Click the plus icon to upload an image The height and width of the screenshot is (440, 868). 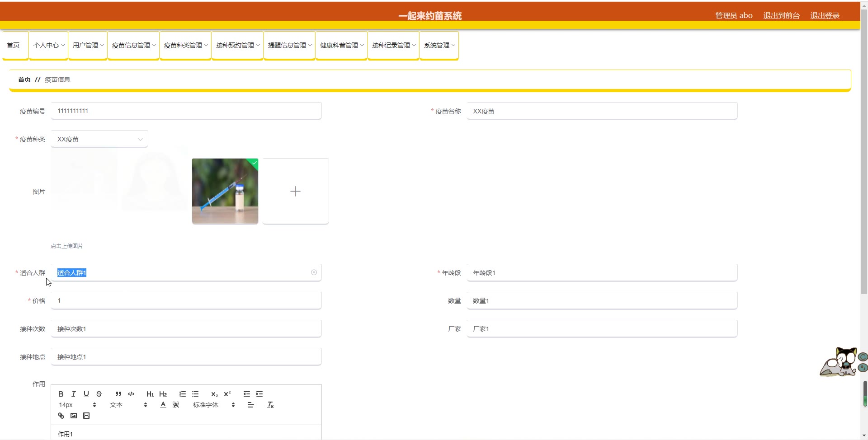295,191
